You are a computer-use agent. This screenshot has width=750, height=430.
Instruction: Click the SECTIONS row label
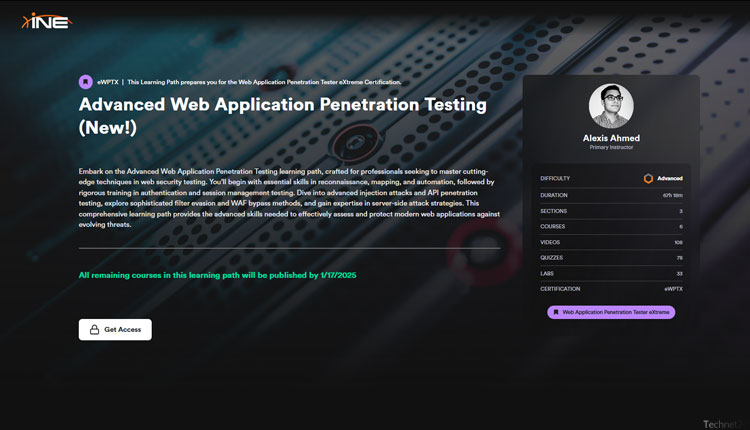(x=553, y=211)
